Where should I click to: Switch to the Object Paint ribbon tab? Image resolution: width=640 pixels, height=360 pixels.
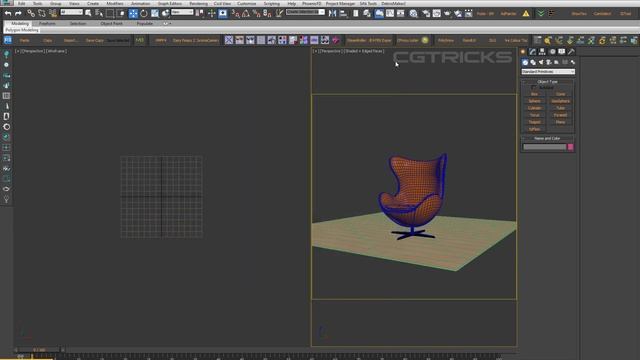click(111, 24)
